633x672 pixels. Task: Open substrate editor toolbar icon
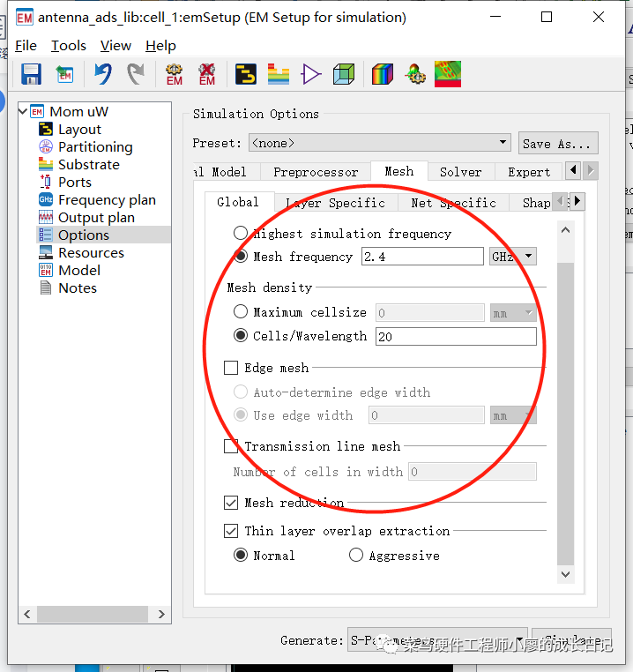[x=278, y=74]
